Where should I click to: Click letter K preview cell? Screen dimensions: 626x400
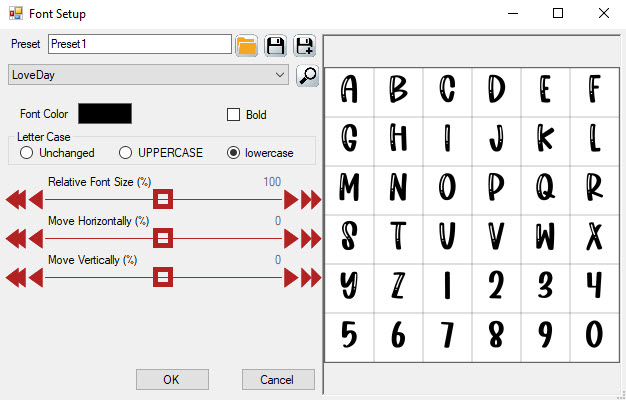coord(545,141)
